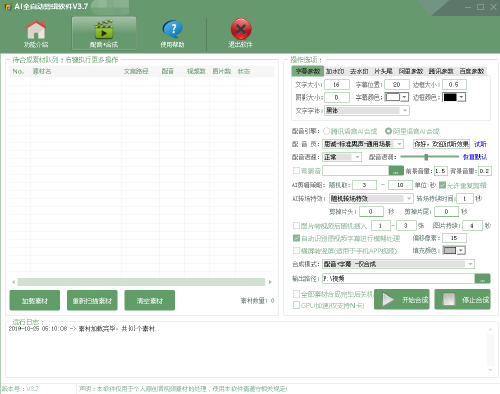Click the 开始合成 start button with play icon
This screenshot has width=500, height=394.
click(402, 299)
